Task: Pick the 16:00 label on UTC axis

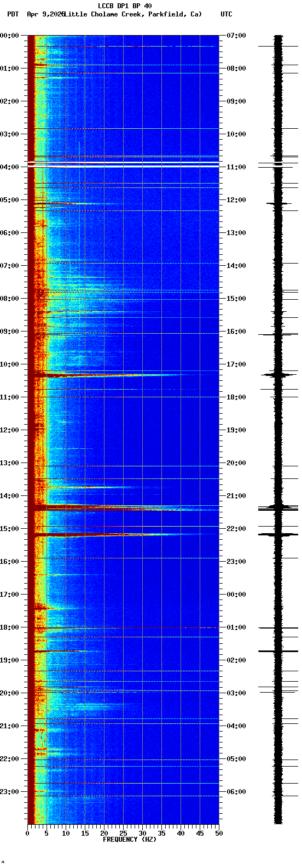Action: pos(236,332)
